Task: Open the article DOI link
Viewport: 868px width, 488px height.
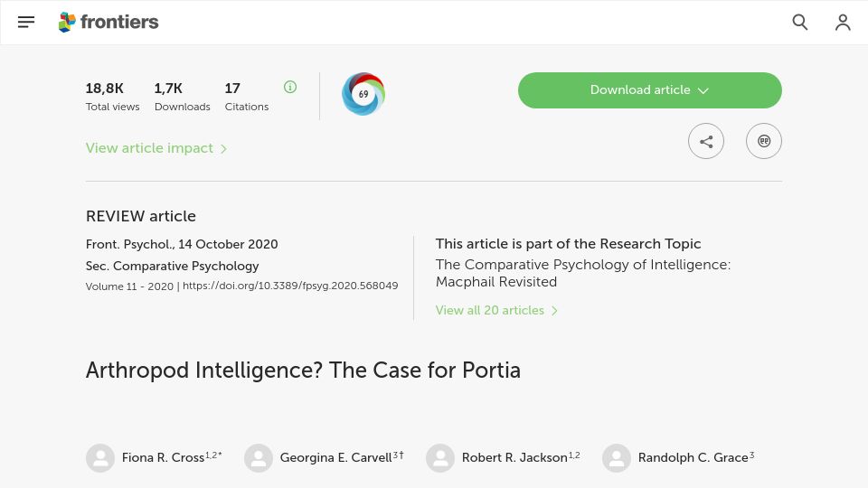Action: coord(290,286)
